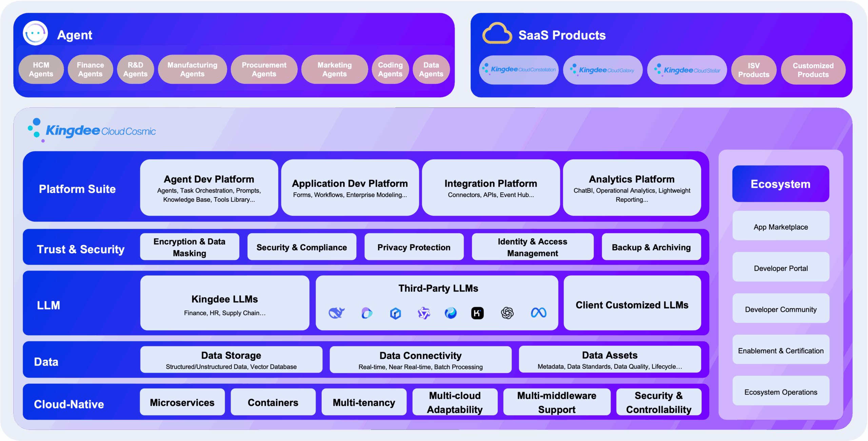This screenshot has height=441, width=868.
Task: Click the SaaS Products cloud icon
Action: [497, 34]
